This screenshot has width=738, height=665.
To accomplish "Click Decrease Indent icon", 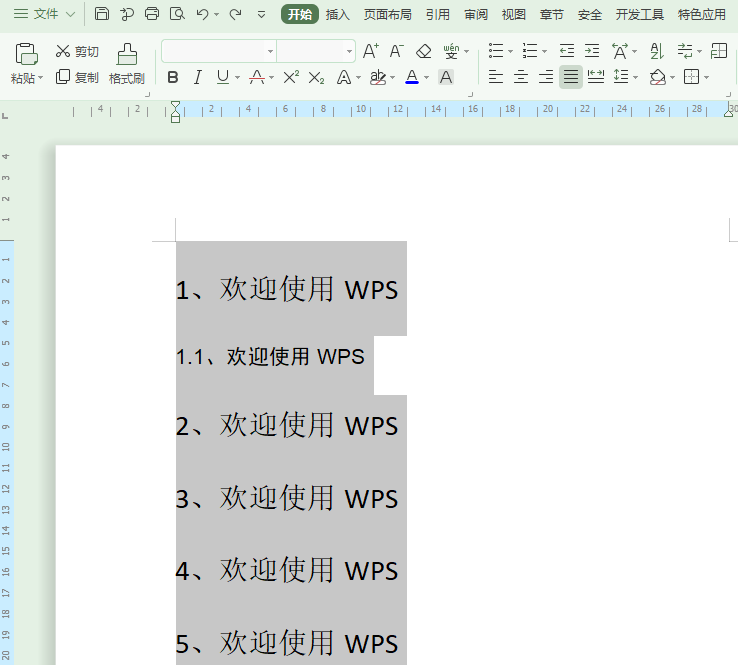I will tap(567, 51).
